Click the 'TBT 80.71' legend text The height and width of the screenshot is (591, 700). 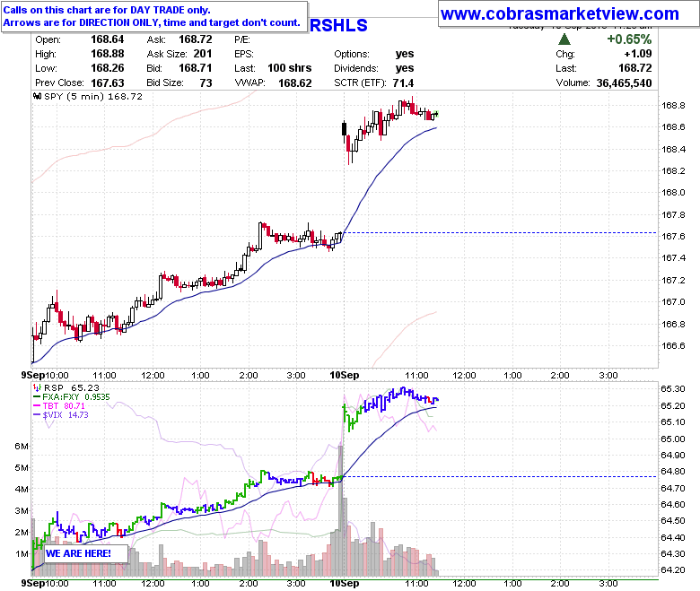click(64, 406)
